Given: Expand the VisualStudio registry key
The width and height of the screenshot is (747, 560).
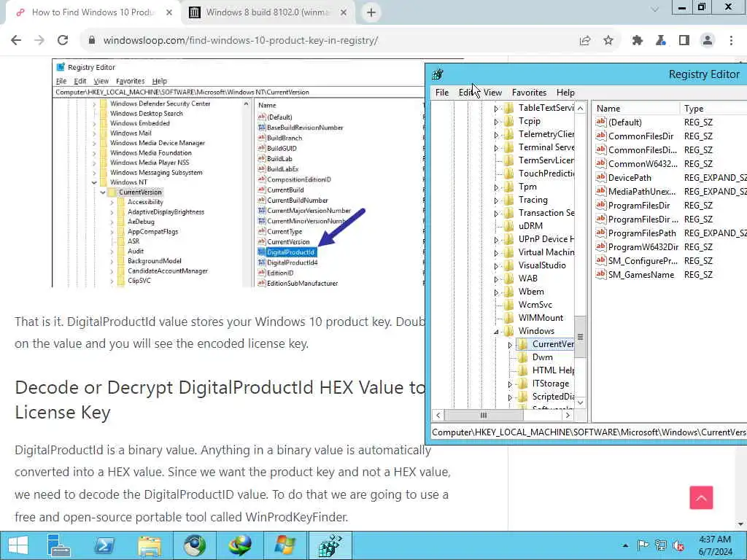Looking at the screenshot, I should (496, 265).
